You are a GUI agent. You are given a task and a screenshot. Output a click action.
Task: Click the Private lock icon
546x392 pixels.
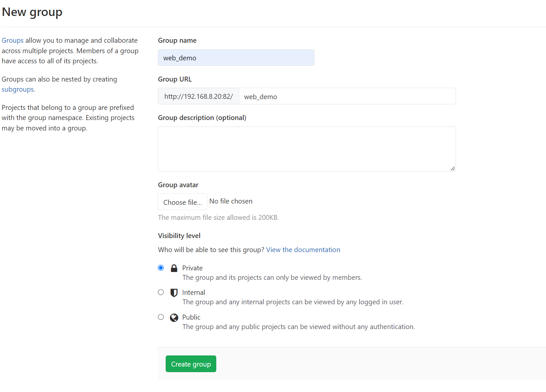(x=174, y=268)
